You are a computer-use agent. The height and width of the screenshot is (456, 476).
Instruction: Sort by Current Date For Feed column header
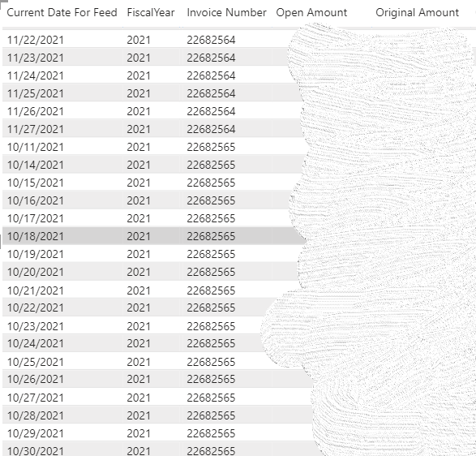62,13
